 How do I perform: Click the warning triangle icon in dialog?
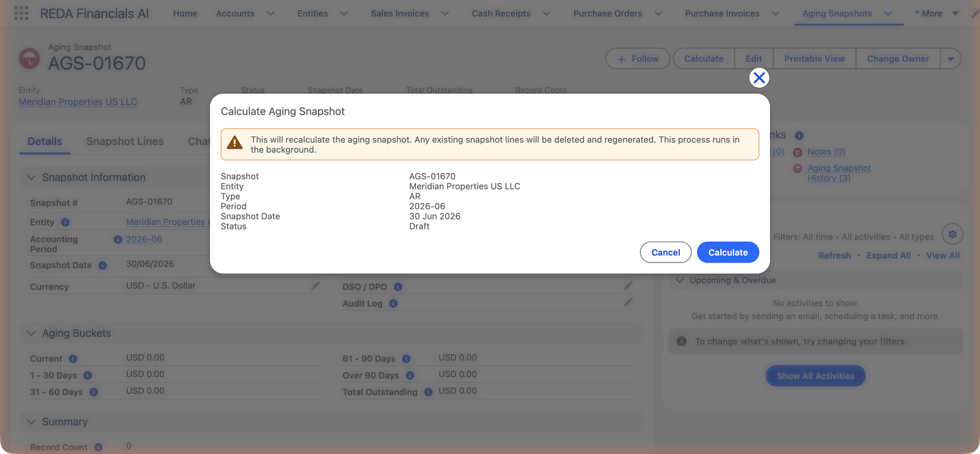coord(235,143)
